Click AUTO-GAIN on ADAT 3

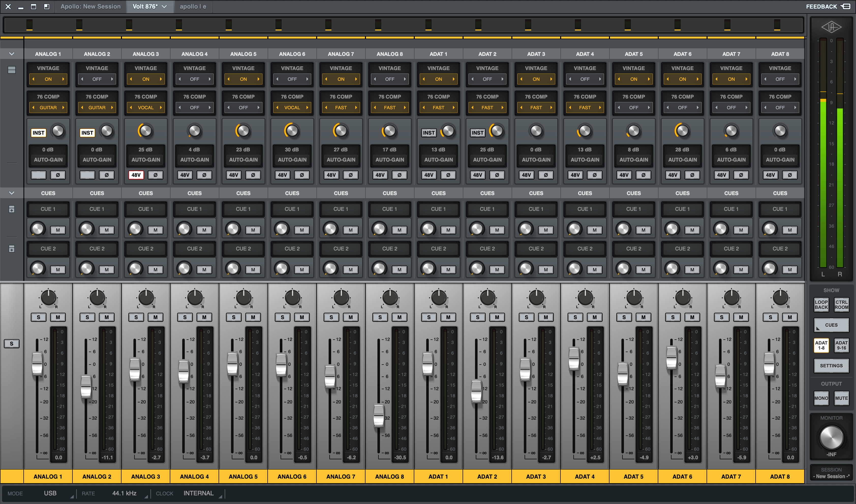536,160
